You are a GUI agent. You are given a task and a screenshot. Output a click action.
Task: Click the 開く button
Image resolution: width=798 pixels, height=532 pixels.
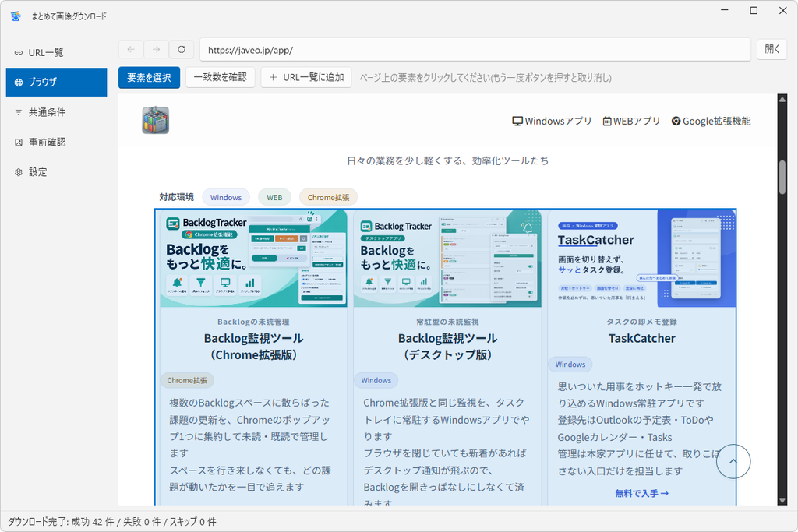click(772, 49)
